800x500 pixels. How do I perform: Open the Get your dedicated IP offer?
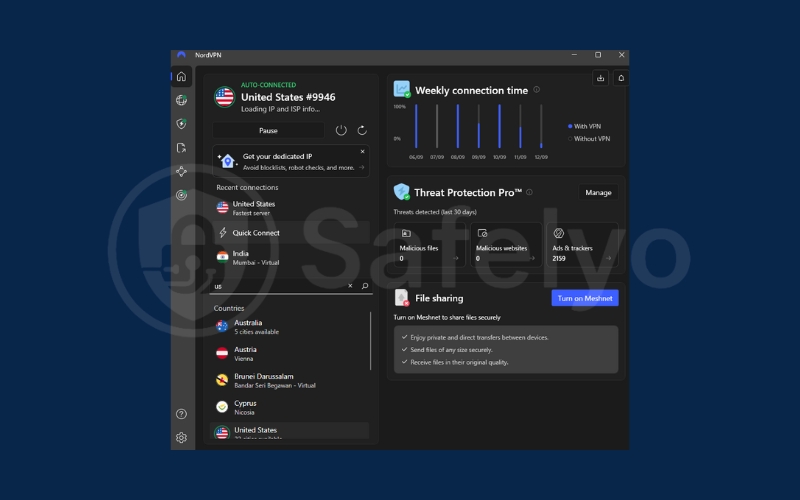[291, 161]
